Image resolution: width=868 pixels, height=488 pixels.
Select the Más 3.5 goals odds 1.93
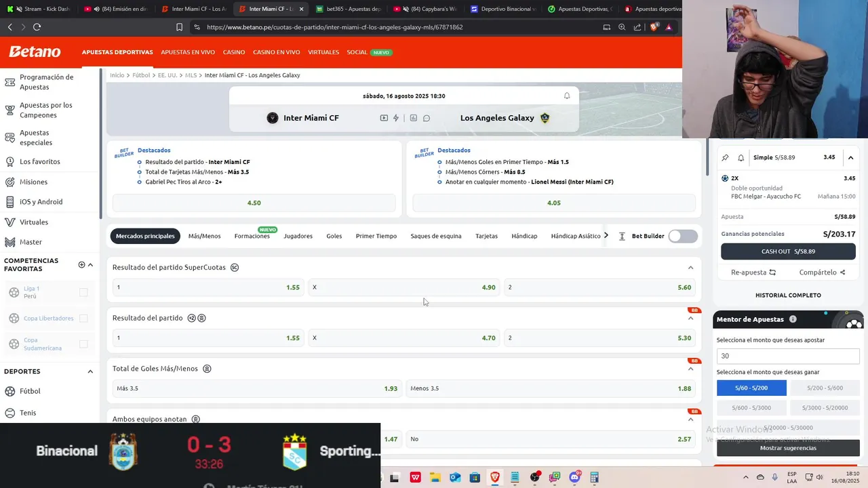coord(257,388)
